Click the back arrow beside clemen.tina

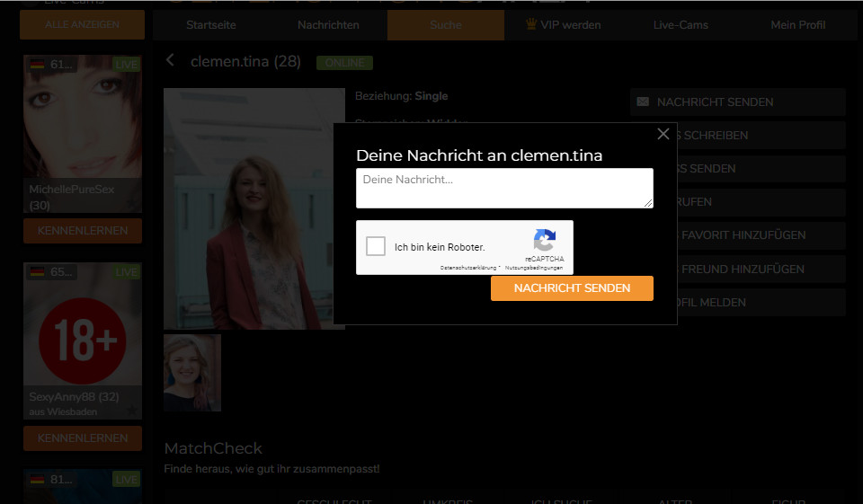[x=171, y=60]
